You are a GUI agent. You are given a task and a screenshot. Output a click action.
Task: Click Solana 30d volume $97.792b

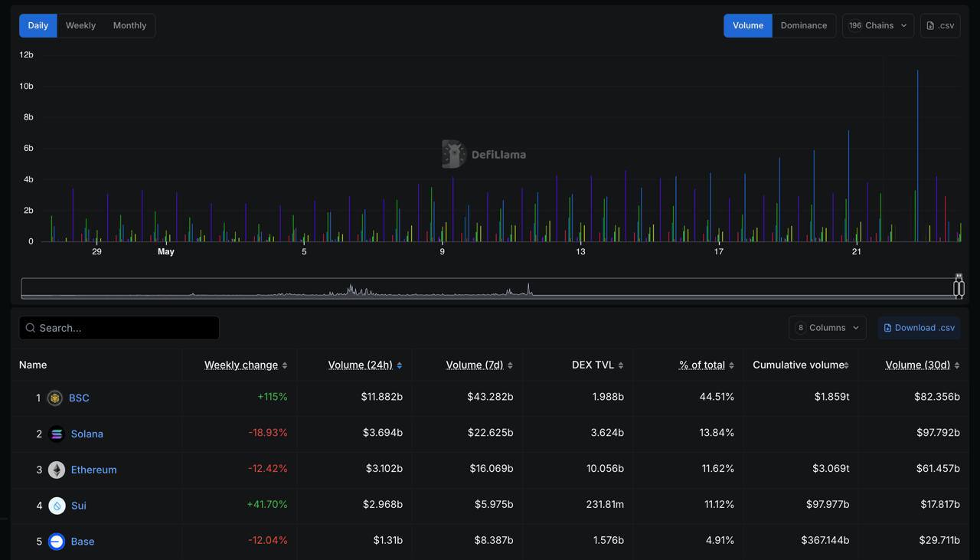[x=938, y=433]
